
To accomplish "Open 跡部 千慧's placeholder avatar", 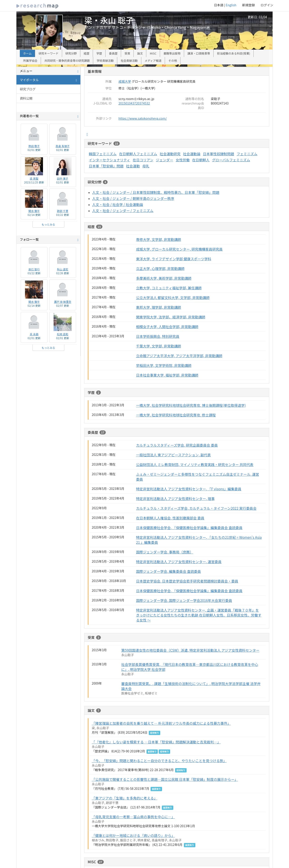I will point(63,199).
